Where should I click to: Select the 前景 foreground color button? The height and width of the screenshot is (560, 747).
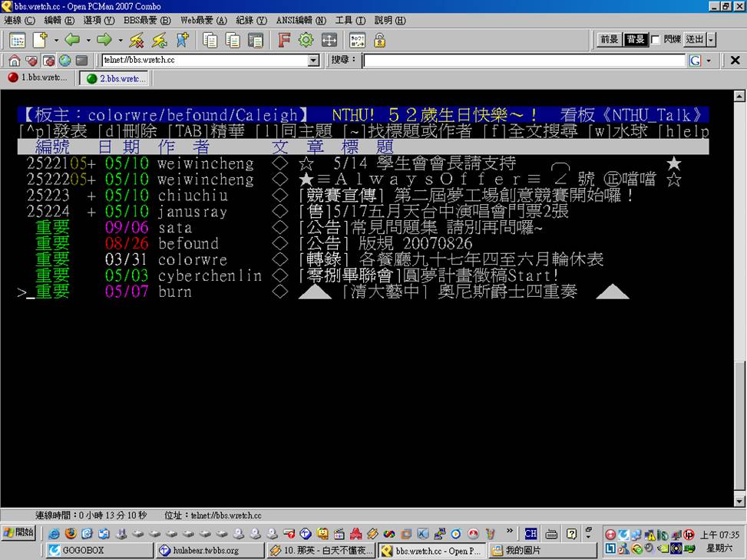point(610,40)
